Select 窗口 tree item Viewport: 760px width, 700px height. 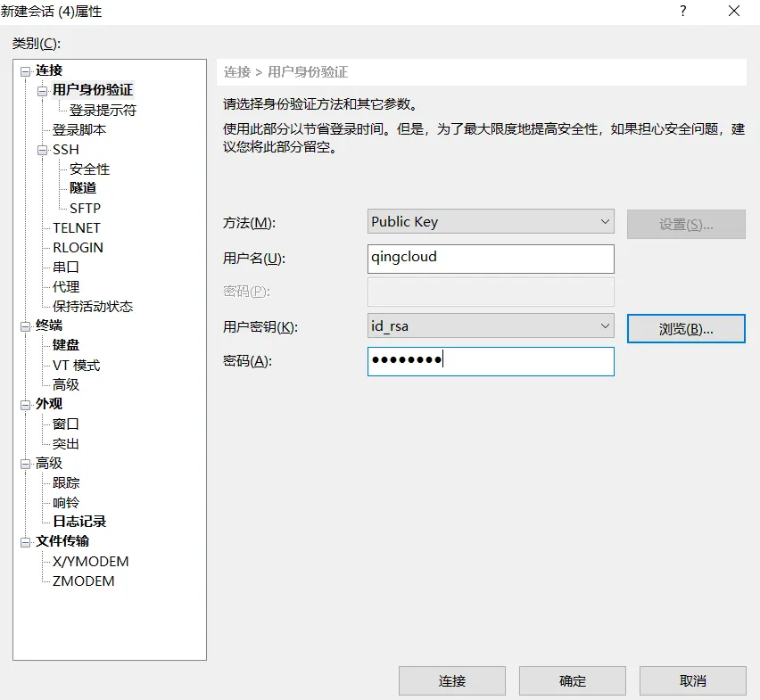65,424
